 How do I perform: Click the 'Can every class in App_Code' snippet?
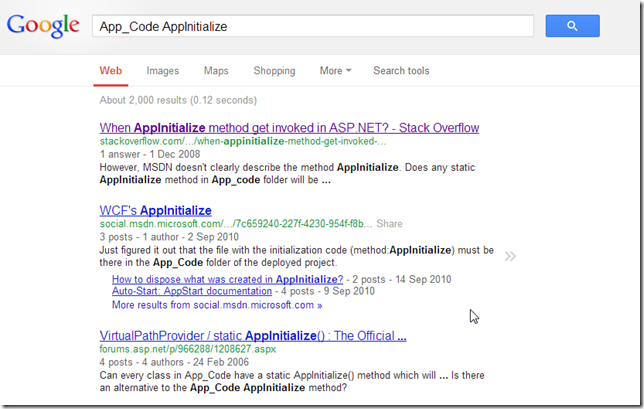pos(292,381)
